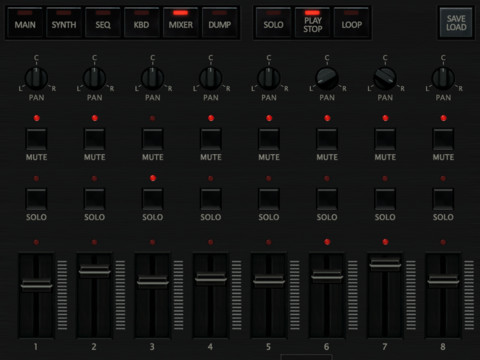Click the channel 7 volume fader handle
The height and width of the screenshot is (360, 480).
click(x=385, y=263)
